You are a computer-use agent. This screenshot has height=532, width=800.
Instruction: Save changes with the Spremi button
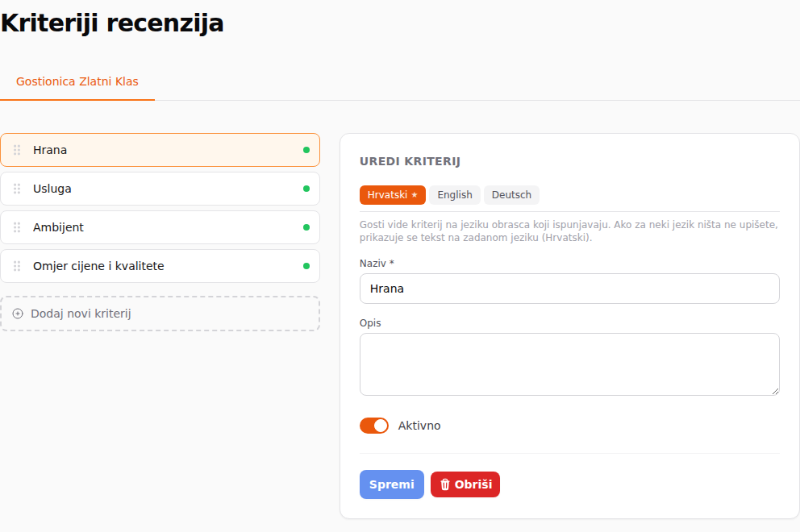pyautogui.click(x=392, y=484)
